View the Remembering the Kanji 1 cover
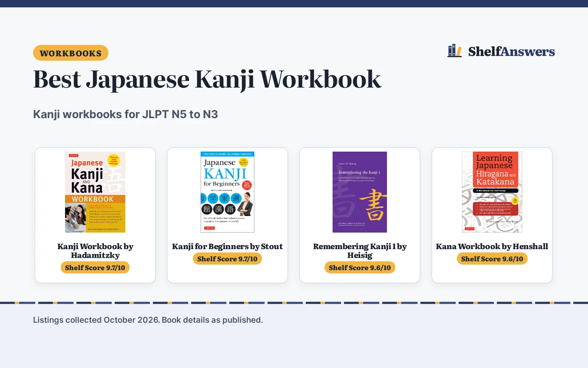This screenshot has width=588, height=368. 360,192
